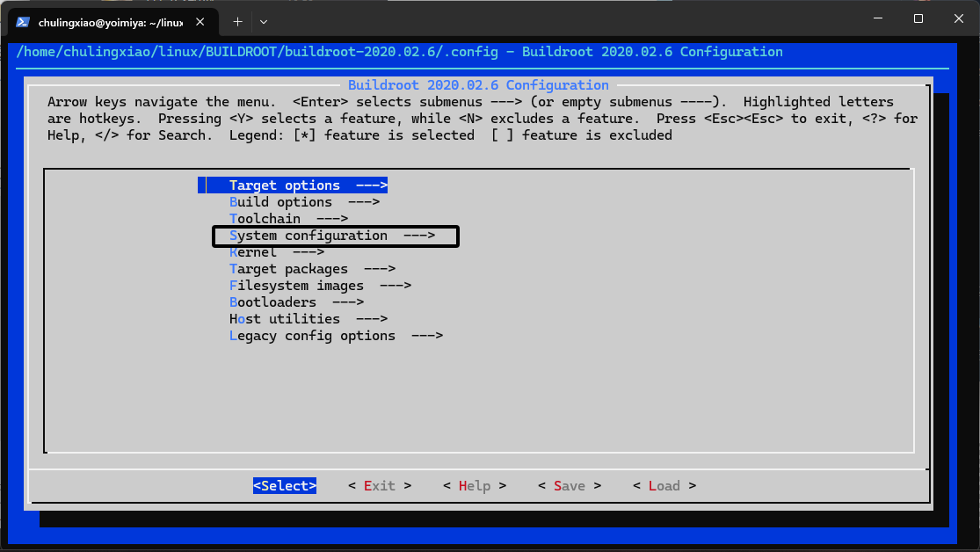Open Kernel submenu
The width and height of the screenshot is (980, 552).
(277, 252)
